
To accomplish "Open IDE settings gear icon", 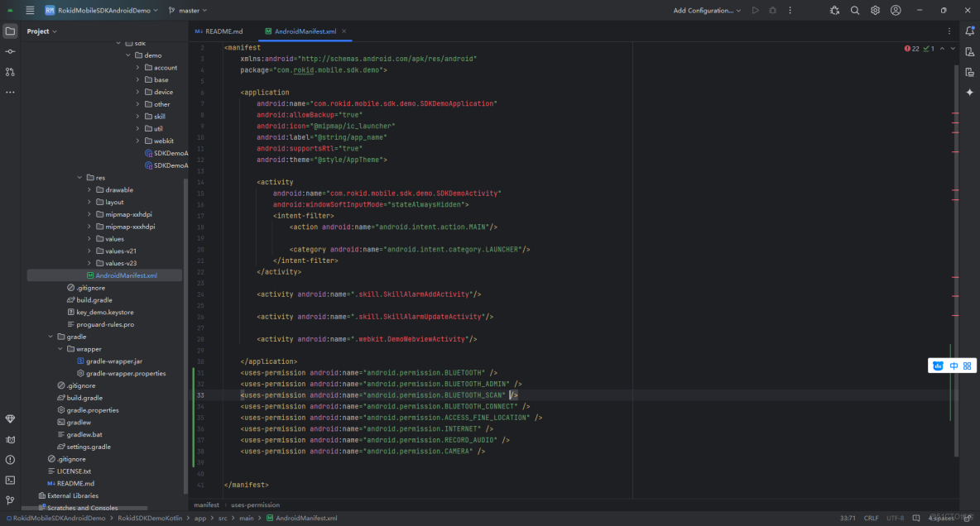I will 875,11.
